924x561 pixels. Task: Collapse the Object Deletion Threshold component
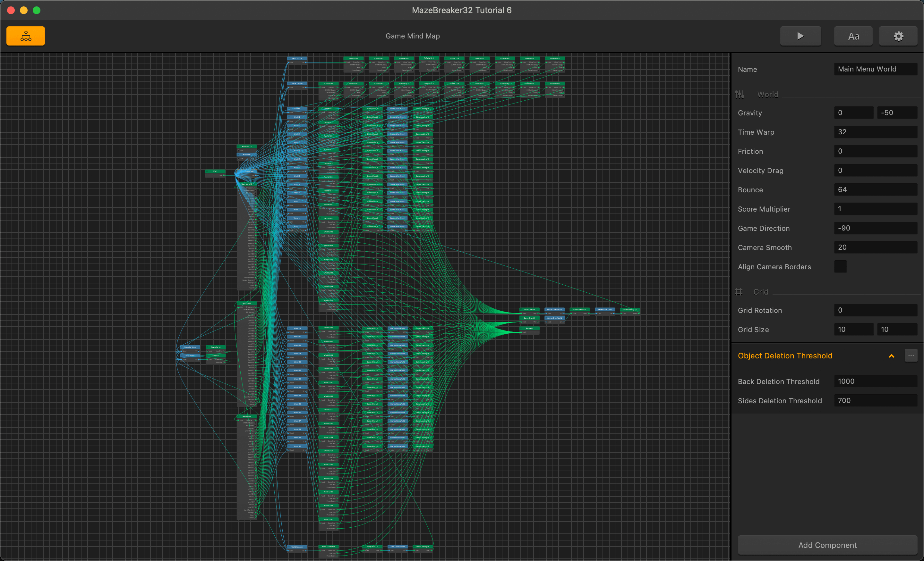point(891,356)
